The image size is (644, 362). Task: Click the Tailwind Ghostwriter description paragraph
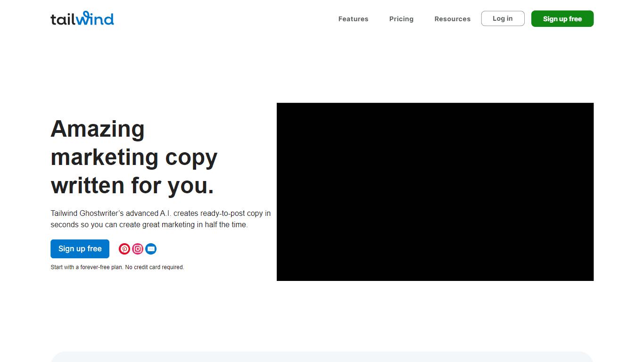click(x=161, y=219)
